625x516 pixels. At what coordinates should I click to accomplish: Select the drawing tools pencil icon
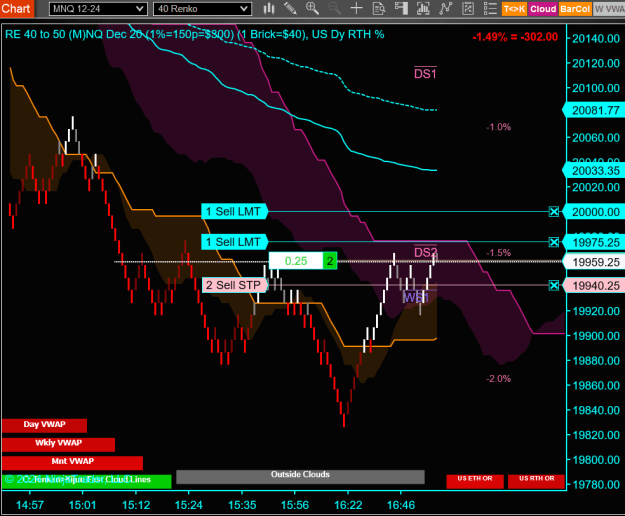[x=290, y=8]
